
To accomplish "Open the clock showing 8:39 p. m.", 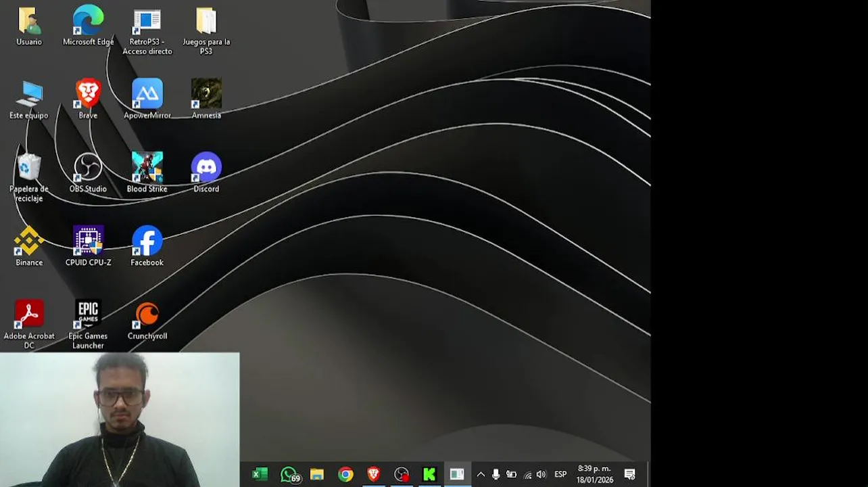I will click(x=594, y=475).
